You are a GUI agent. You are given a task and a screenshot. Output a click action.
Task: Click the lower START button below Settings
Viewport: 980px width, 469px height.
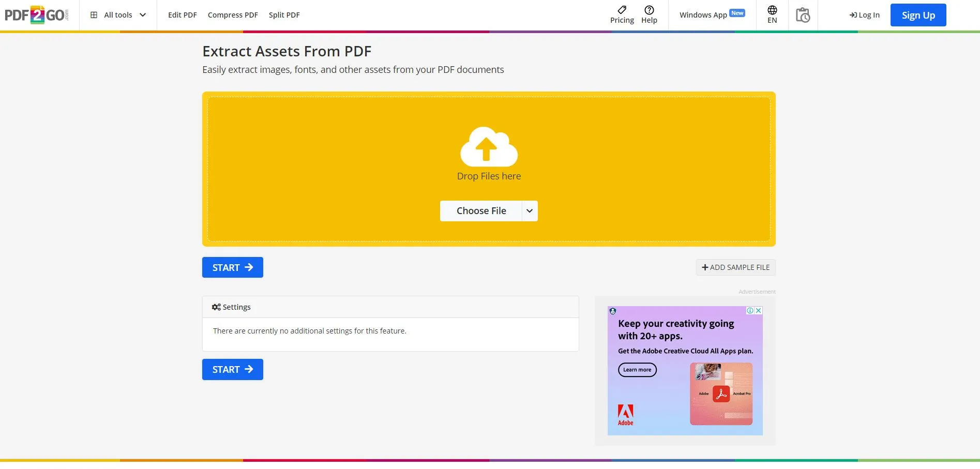pyautogui.click(x=232, y=369)
